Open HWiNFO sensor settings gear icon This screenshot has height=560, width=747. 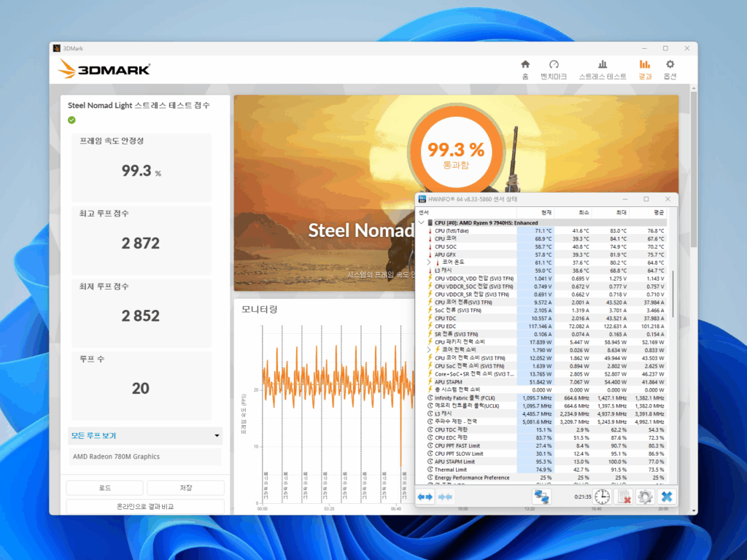(x=644, y=497)
